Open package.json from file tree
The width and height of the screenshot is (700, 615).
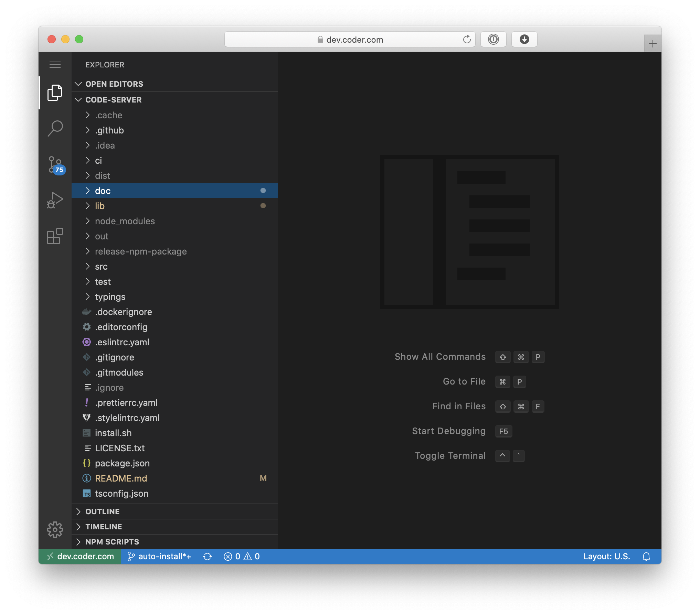122,463
